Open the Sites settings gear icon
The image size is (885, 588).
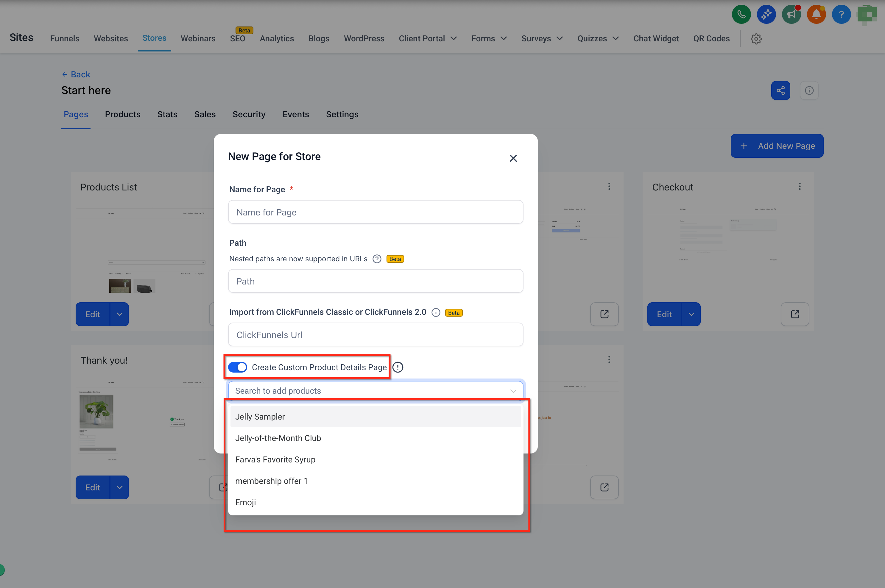tap(756, 39)
